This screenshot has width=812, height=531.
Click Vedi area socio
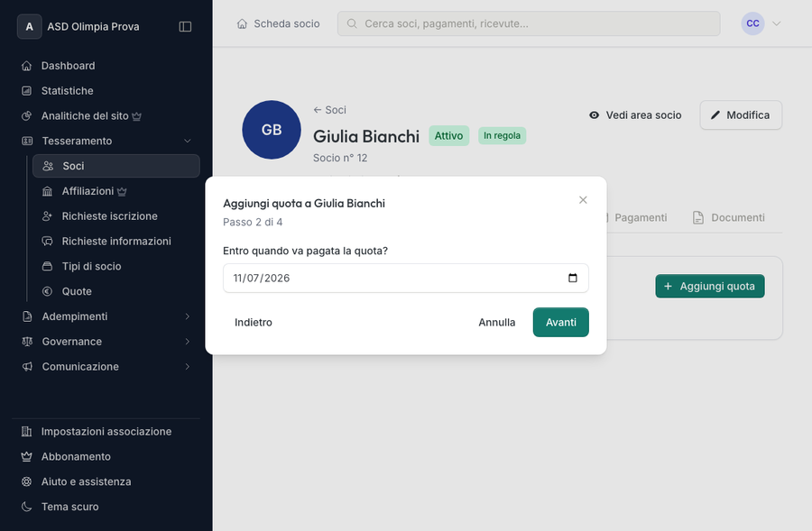(x=635, y=115)
